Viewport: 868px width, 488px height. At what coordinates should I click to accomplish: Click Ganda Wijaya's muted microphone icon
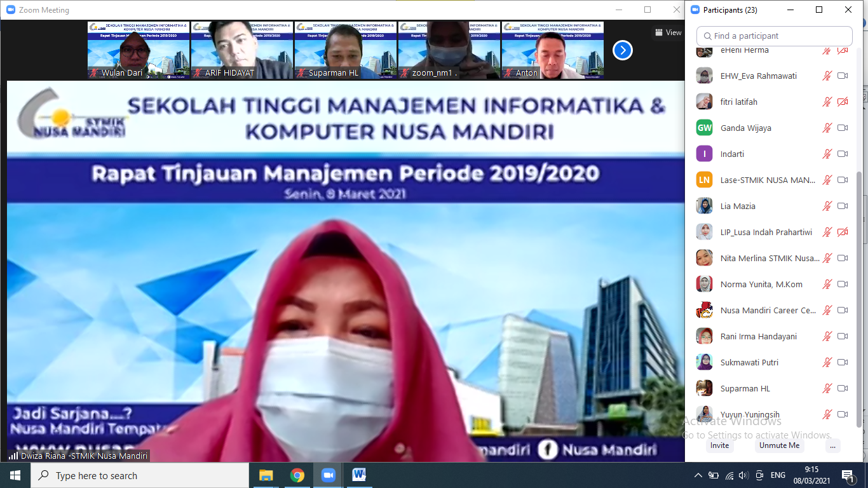point(827,128)
